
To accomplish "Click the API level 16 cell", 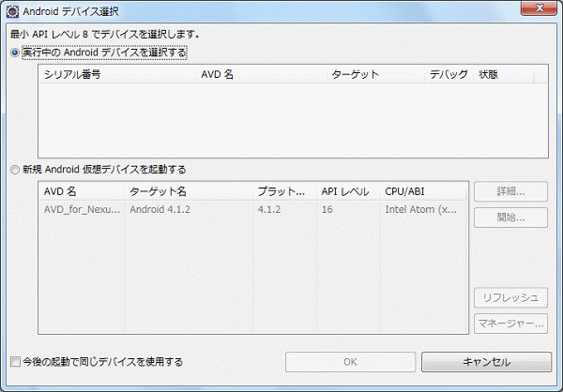I will click(x=327, y=209).
